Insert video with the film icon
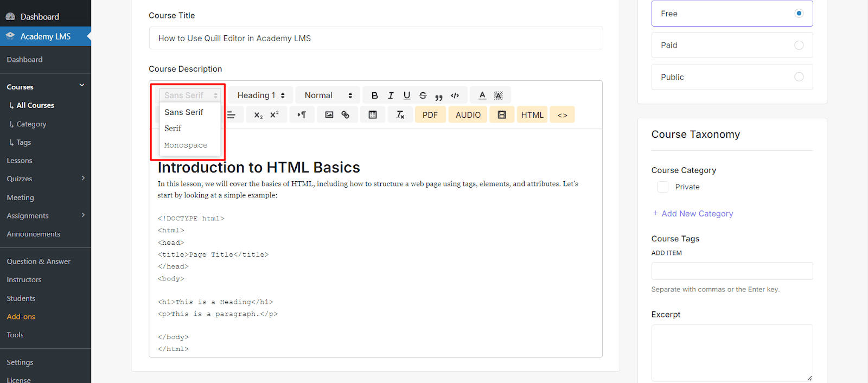Screen dimensions: 868x383 502,115
